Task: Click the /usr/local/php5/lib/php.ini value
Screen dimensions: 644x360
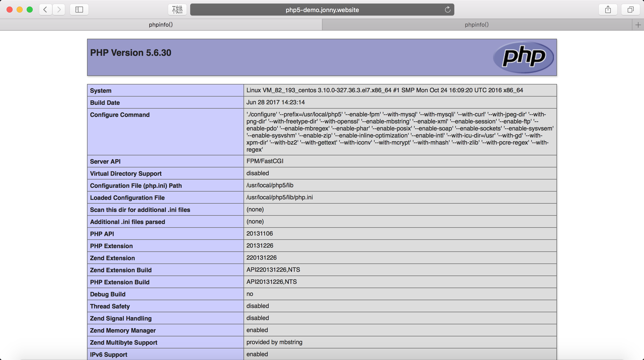Action: pyautogui.click(x=280, y=197)
